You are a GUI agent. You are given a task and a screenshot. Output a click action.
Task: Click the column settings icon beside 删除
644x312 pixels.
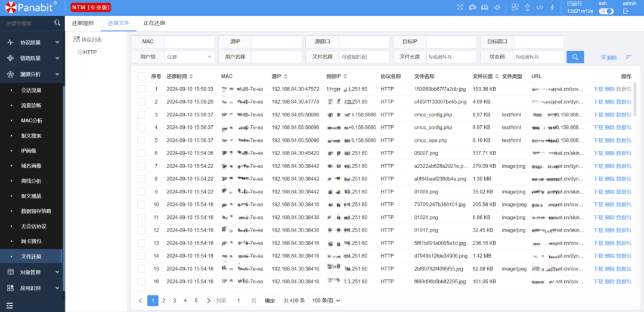pyautogui.click(x=628, y=57)
